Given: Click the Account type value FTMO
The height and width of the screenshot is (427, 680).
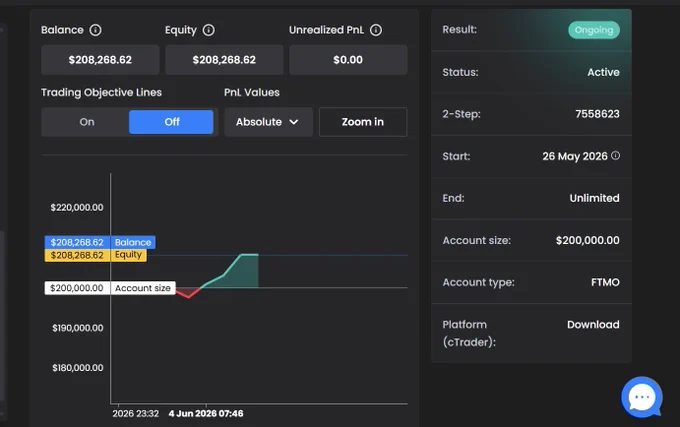Looking at the screenshot, I should tap(605, 282).
